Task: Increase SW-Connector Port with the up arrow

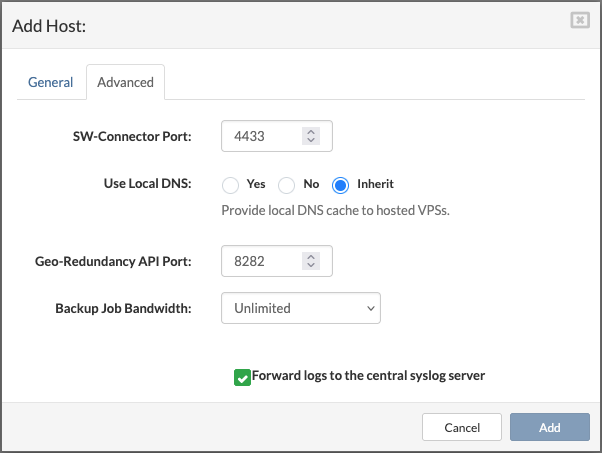Action: (311, 131)
